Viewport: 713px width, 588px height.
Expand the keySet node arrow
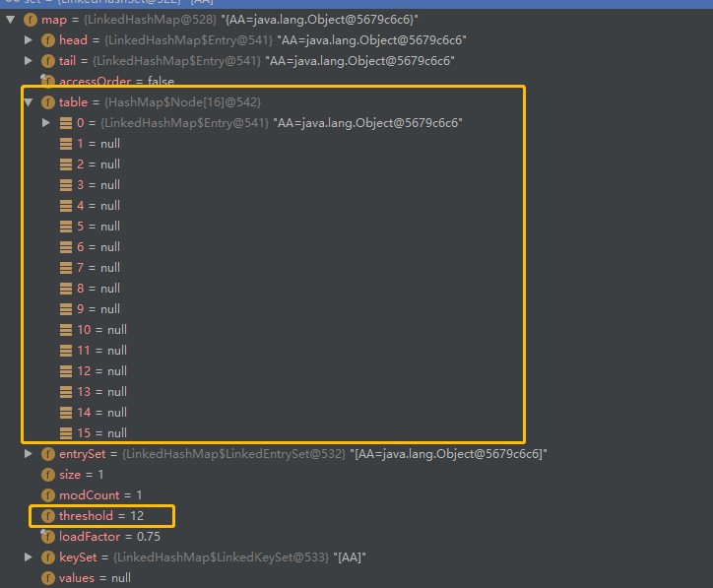coord(29,557)
